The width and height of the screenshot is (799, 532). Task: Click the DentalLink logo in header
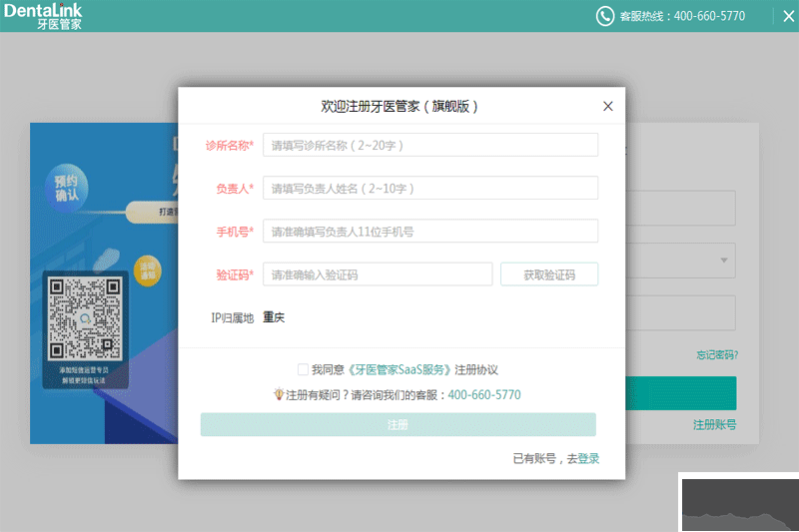click(42, 16)
